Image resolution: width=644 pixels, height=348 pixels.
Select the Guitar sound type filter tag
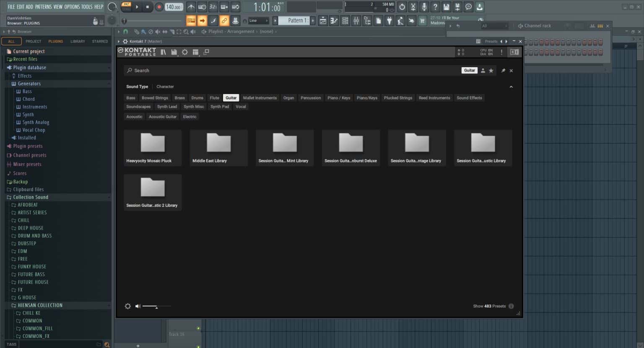[231, 97]
